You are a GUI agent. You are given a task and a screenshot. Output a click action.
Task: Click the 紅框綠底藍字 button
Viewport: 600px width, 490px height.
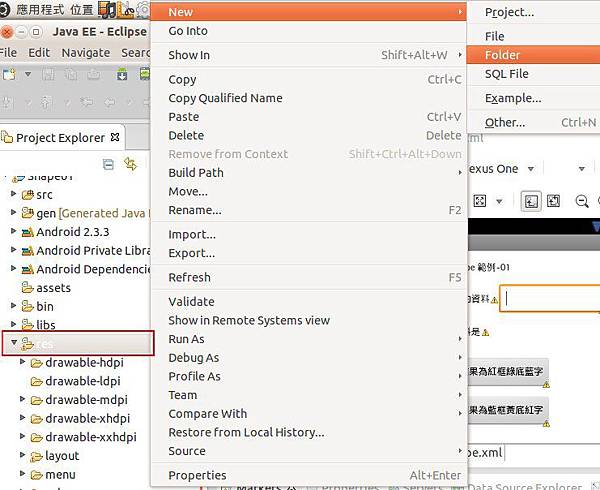pos(508,372)
